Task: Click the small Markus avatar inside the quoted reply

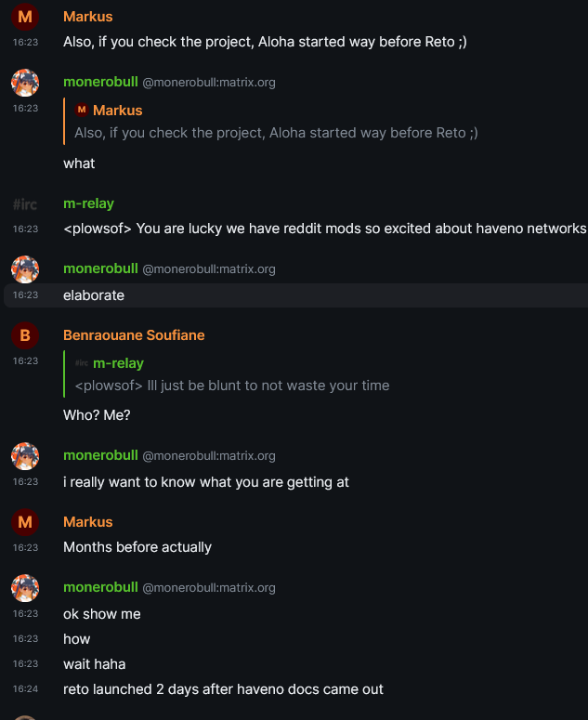Action: click(82, 111)
